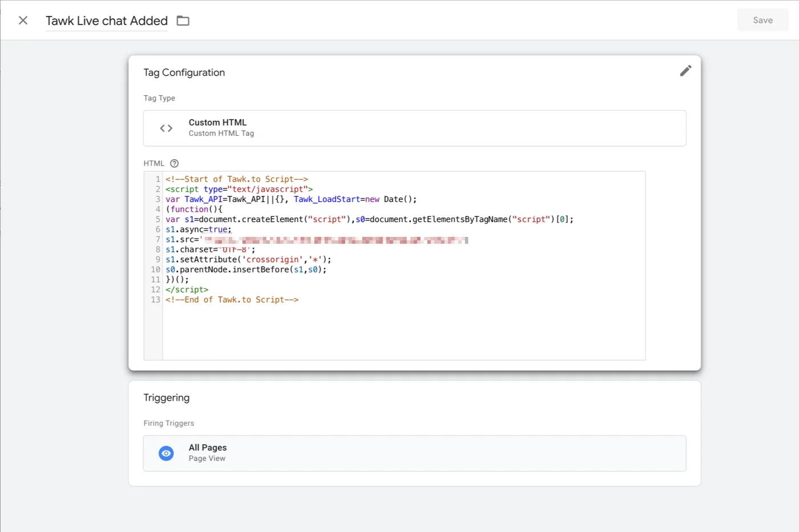Click the })(); code line
799x532 pixels.
pyautogui.click(x=177, y=280)
